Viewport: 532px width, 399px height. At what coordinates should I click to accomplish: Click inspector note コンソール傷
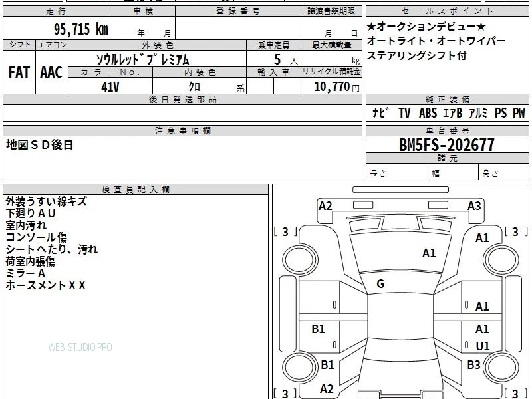point(37,237)
